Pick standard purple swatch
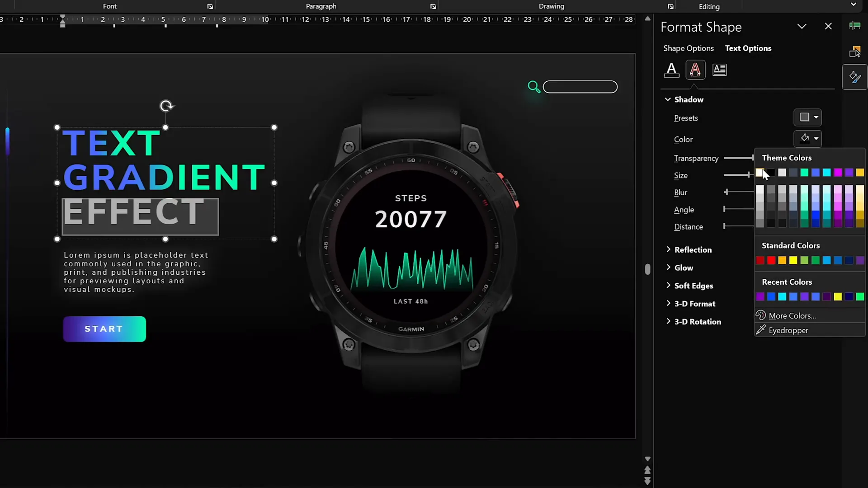Viewport: 868px width, 488px height. (860, 260)
